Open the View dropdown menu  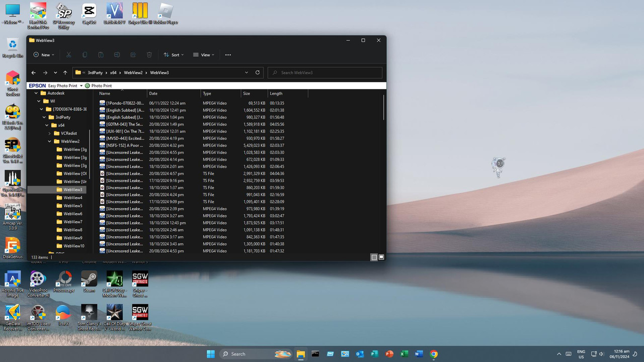[x=204, y=55]
